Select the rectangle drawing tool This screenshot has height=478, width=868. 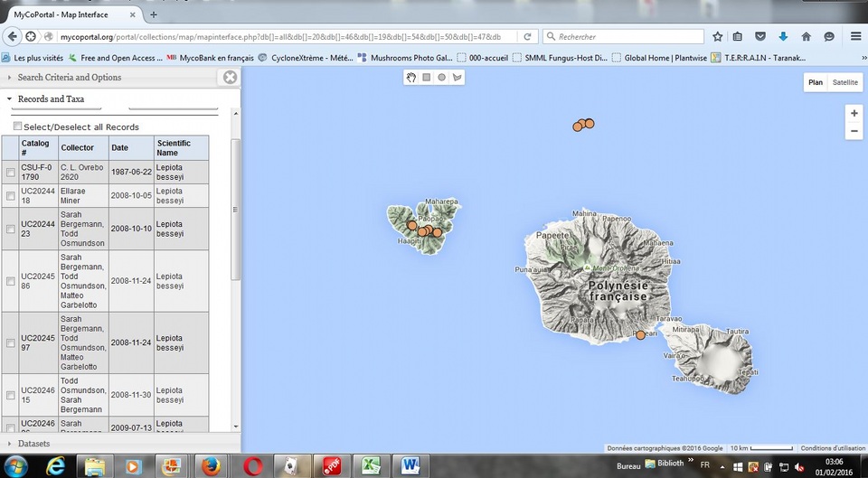click(427, 78)
